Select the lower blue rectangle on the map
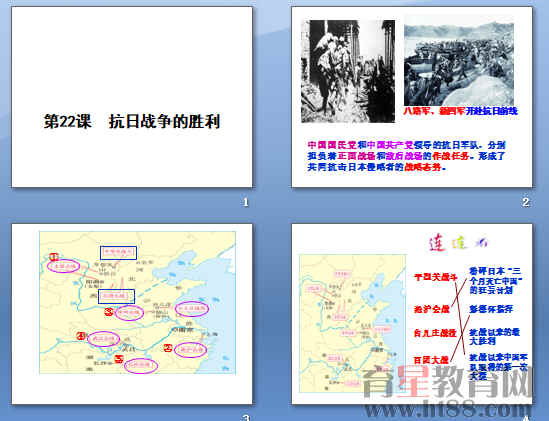 116,296
